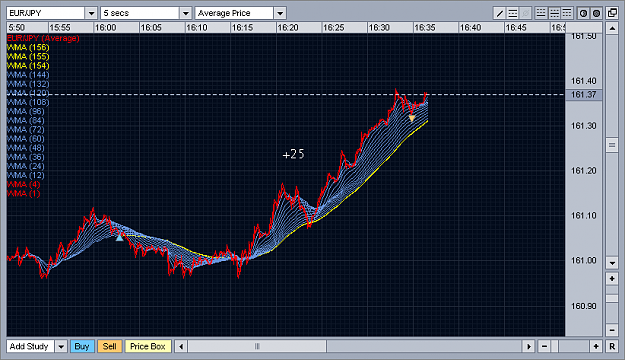This screenshot has height=360, width=625.
Task: Click the line-style icon with solid top line
Action: [567, 13]
